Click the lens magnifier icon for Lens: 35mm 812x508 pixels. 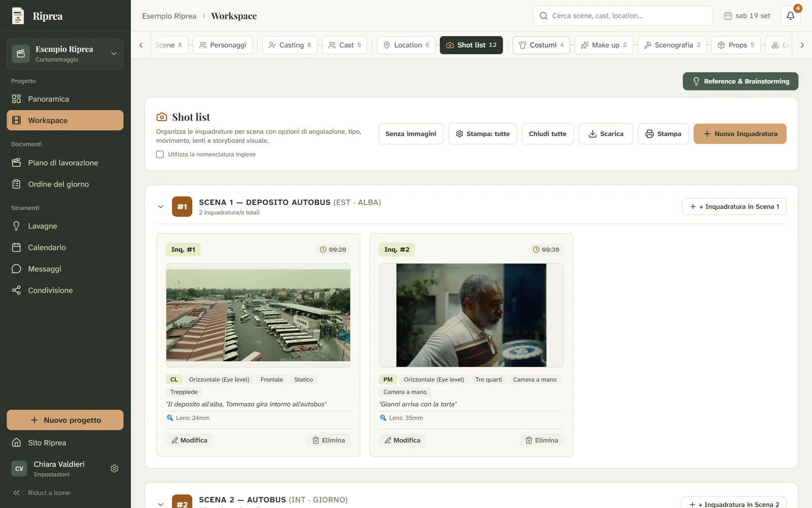pyautogui.click(x=383, y=418)
